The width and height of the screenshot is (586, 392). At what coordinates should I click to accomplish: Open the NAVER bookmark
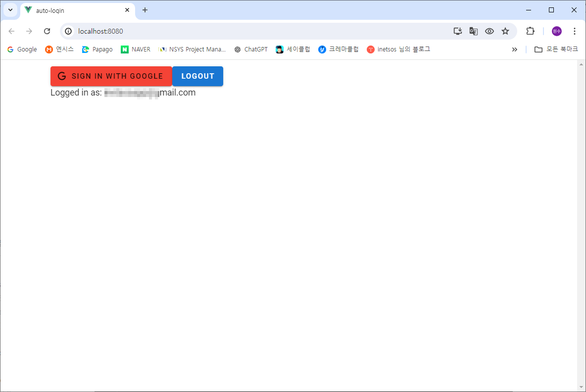[136, 49]
